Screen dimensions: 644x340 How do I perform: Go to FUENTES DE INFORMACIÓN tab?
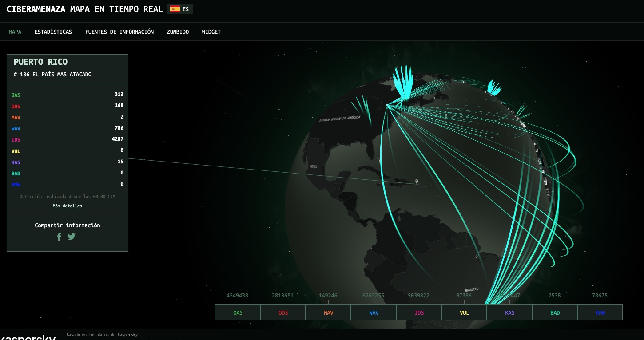pos(119,32)
